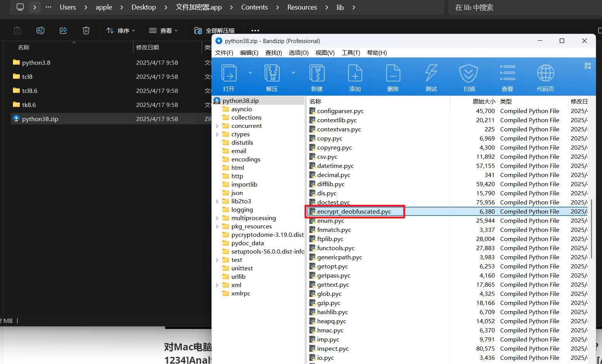Expand the xml folder in tree

[x=217, y=285]
